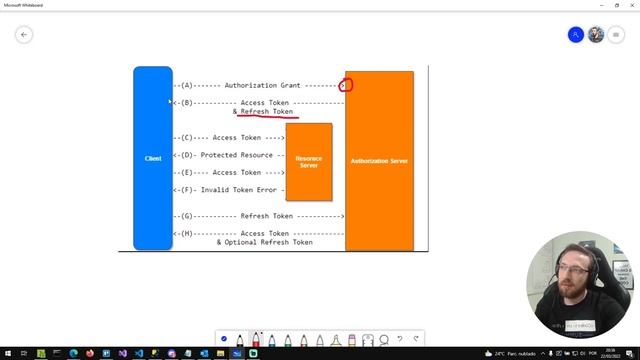The height and width of the screenshot is (360, 640).
Task: Select the lasso selection tool
Action: pyautogui.click(x=384, y=340)
